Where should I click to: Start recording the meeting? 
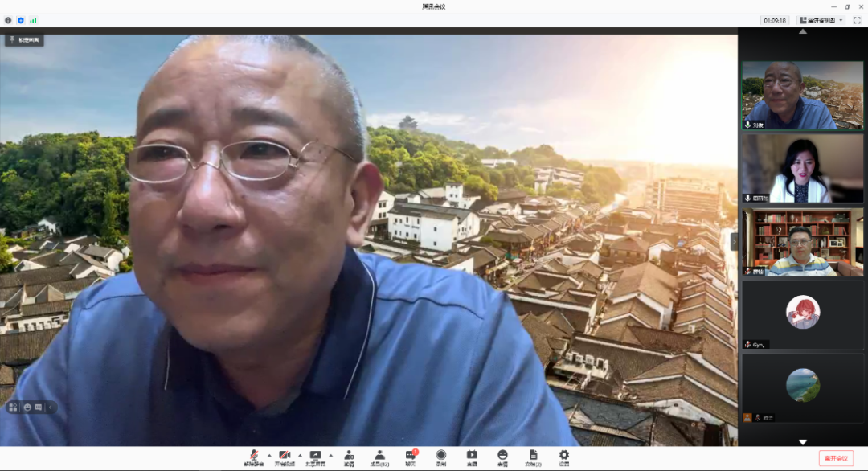[440, 457]
